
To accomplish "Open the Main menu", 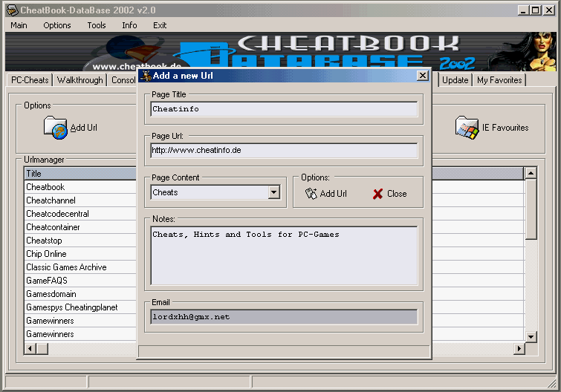I will coord(19,25).
